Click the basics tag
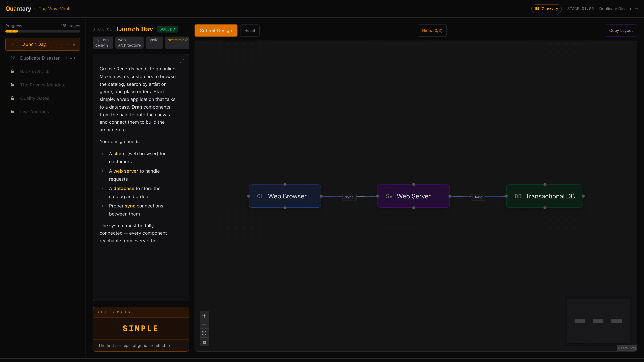644x362 pixels. click(154, 42)
